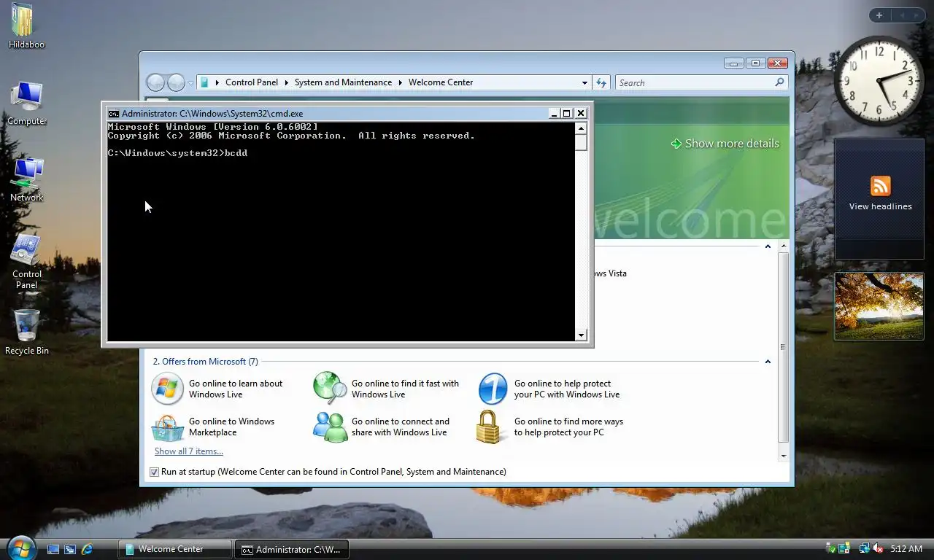Click the command prompt line with bcdd
The image size is (934, 560).
click(x=177, y=153)
